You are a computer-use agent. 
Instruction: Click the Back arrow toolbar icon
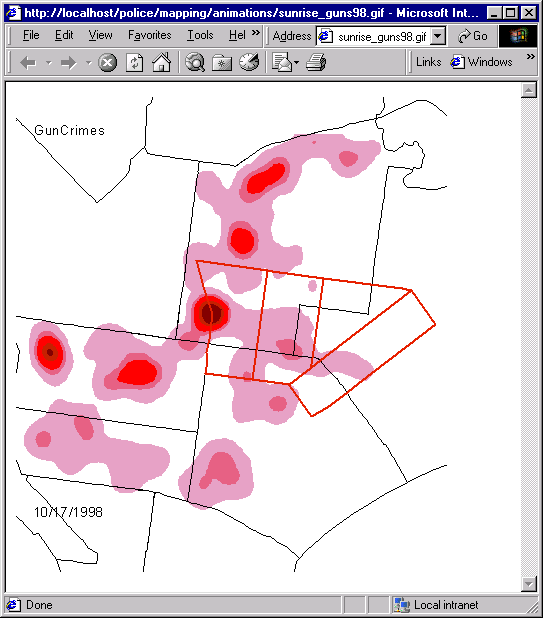tap(28, 62)
